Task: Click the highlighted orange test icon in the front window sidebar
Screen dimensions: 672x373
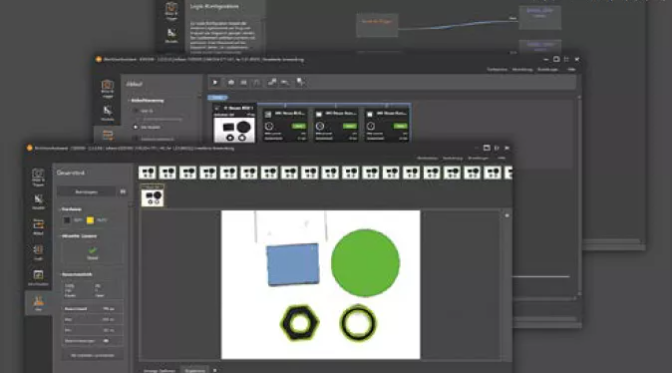Action: click(x=38, y=303)
